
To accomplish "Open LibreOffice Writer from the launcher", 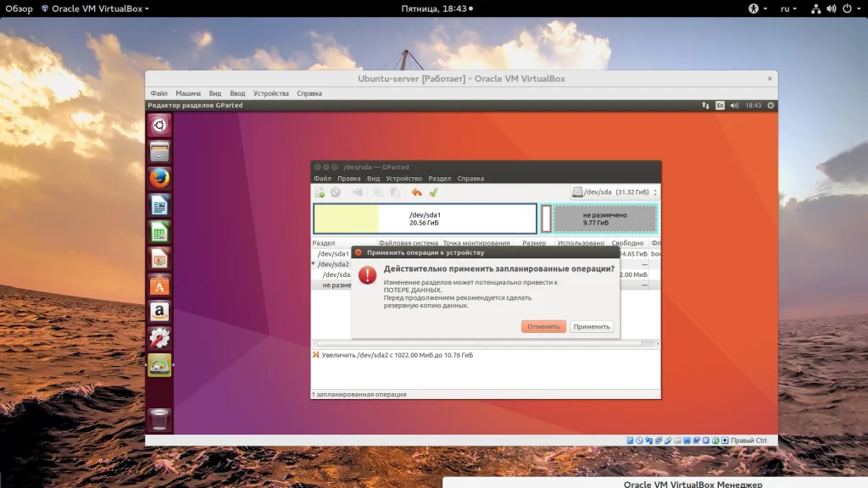I will click(x=159, y=205).
